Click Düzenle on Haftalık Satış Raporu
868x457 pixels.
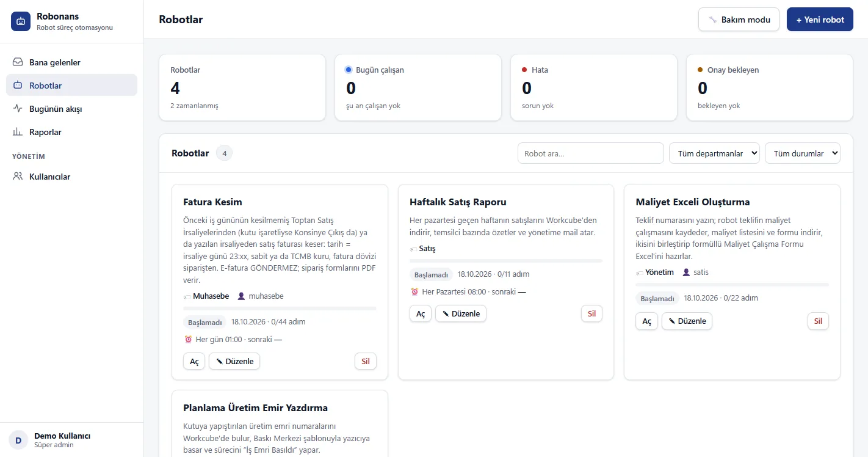[x=461, y=313]
